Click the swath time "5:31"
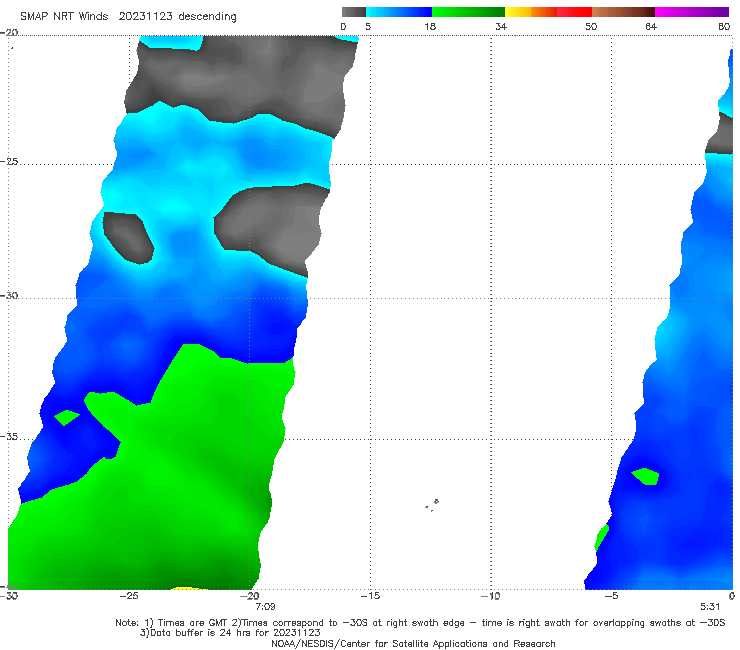 pos(710,607)
